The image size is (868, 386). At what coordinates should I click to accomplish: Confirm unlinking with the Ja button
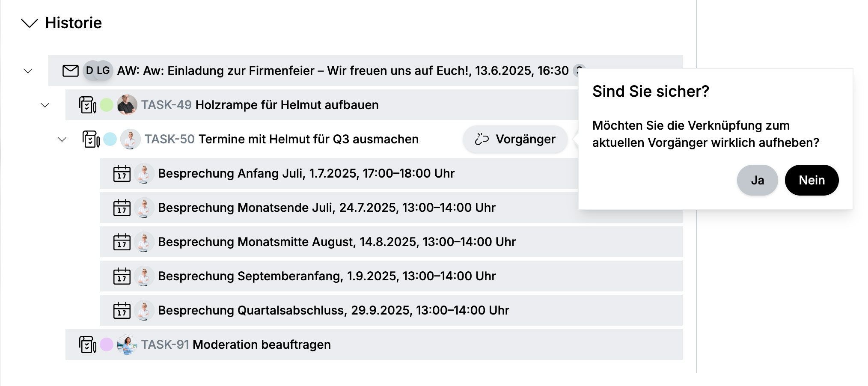point(757,180)
